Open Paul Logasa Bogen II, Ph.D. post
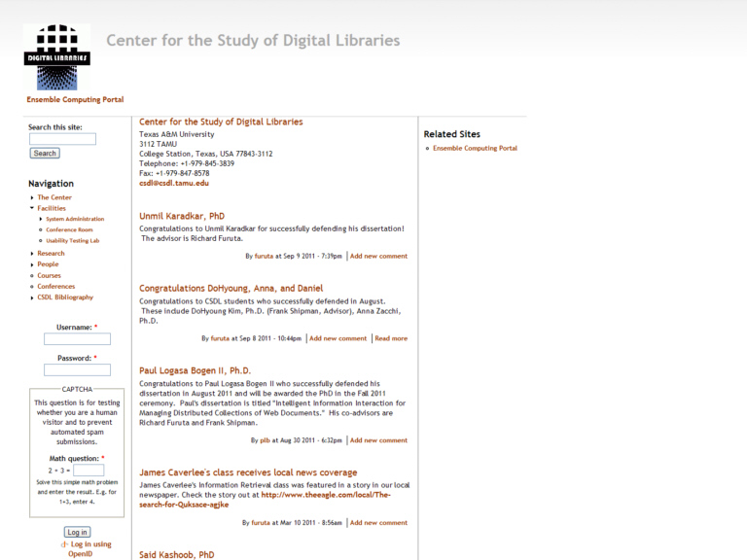747x560 pixels. 195,371
